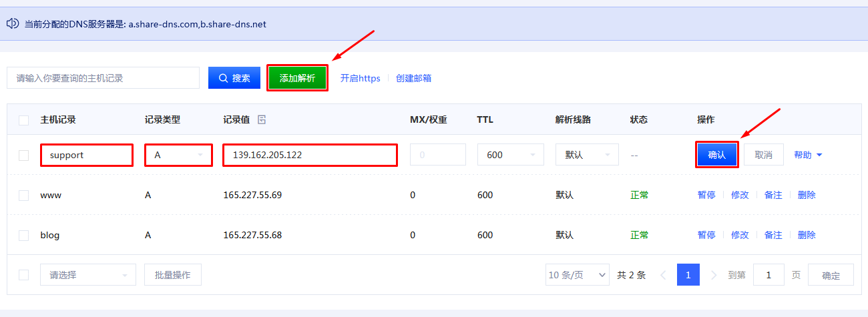This screenshot has width=868, height=317.
Task: Select page 1 in pagination
Action: 688,275
